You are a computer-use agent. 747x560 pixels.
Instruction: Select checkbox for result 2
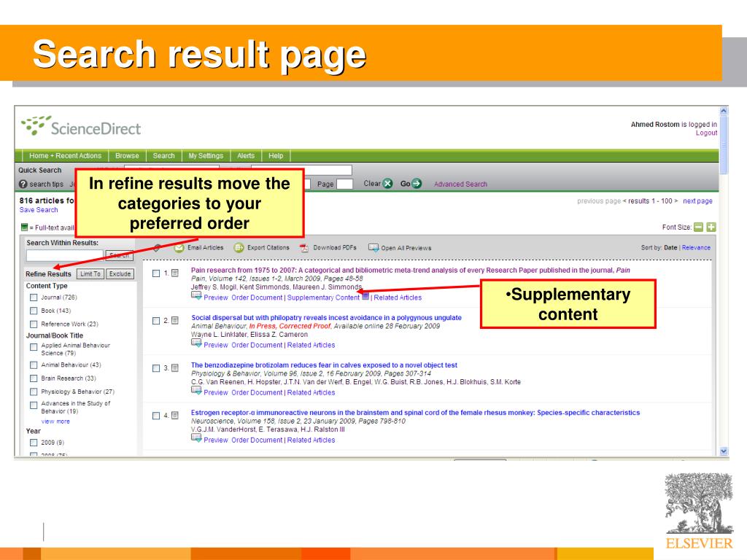pyautogui.click(x=156, y=321)
